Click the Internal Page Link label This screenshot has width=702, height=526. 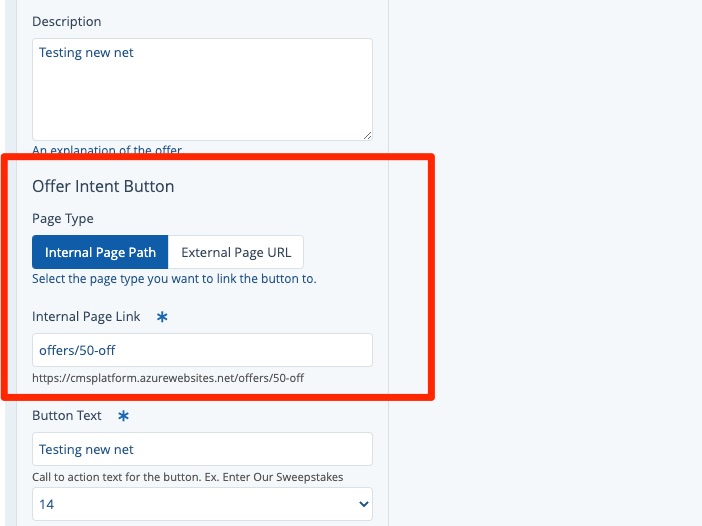point(86,317)
